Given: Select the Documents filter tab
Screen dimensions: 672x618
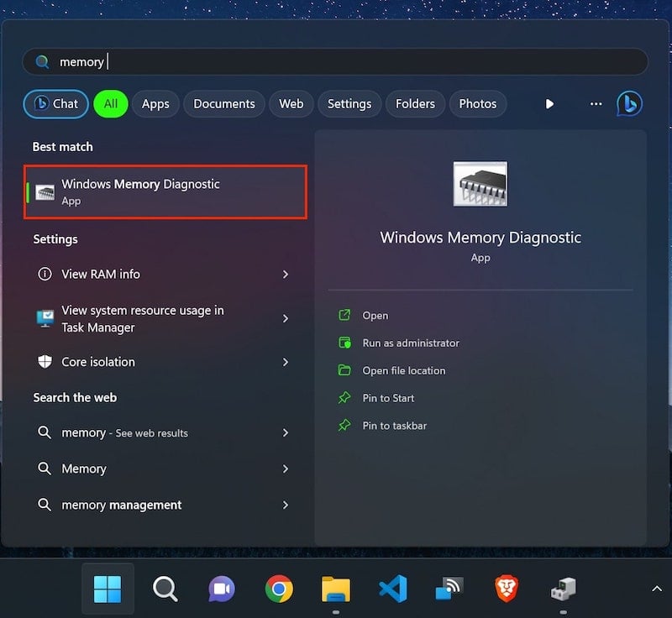Looking at the screenshot, I should 223,104.
